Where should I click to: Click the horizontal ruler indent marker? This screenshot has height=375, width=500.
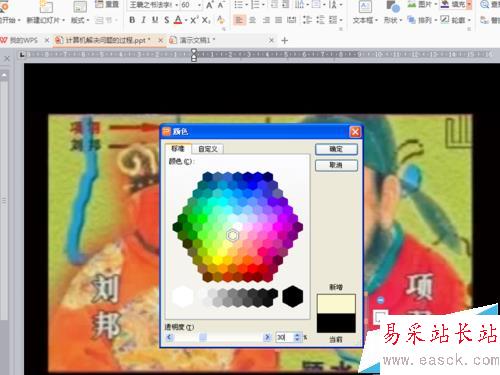click(194, 55)
